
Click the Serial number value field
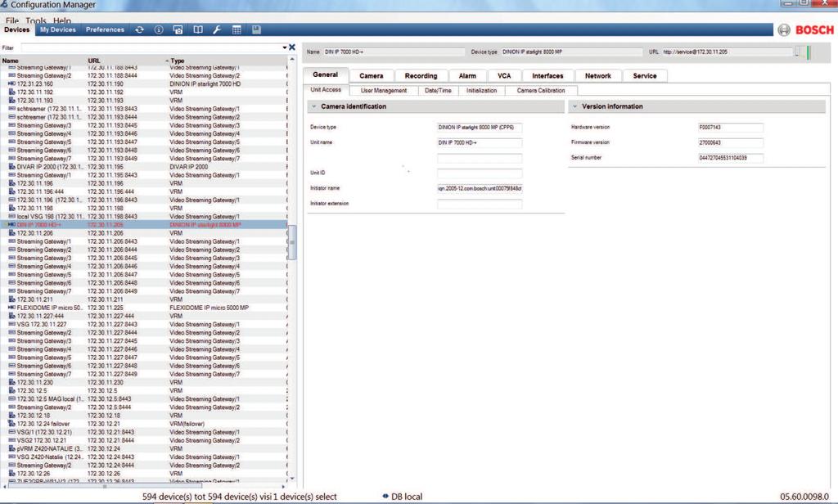(731, 158)
